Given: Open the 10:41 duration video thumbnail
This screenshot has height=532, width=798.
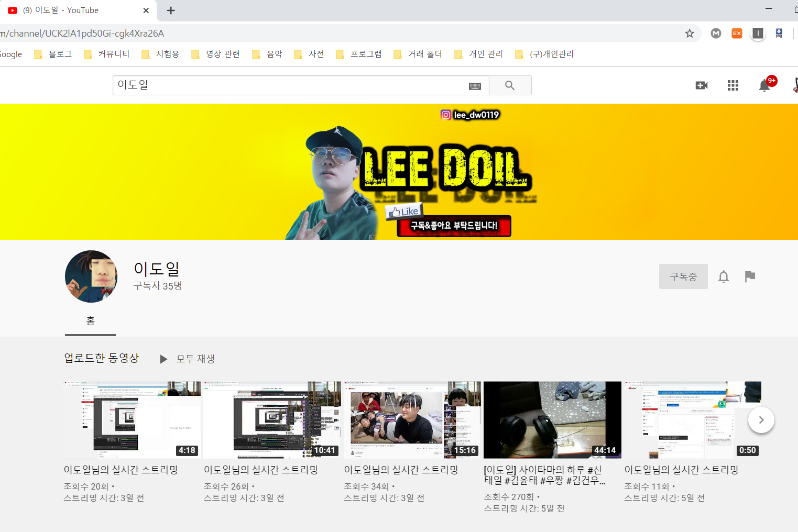Looking at the screenshot, I should tap(272, 420).
